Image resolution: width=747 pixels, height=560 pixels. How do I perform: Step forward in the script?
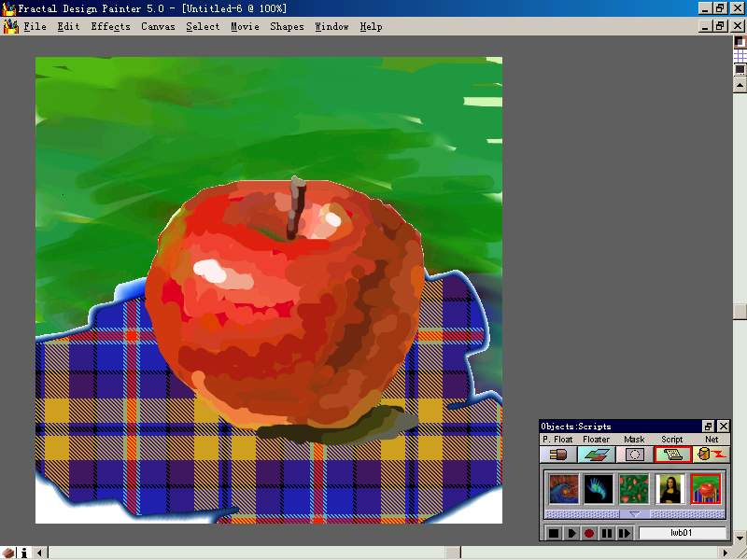pos(624,533)
